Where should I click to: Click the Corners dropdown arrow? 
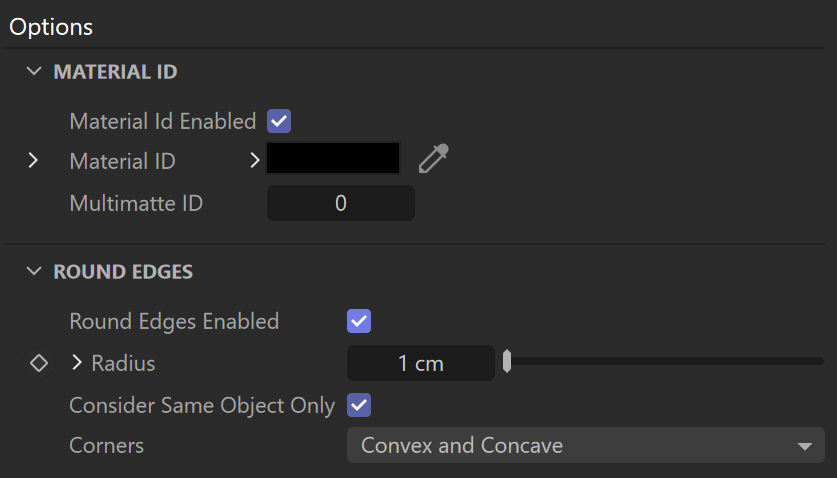click(x=804, y=446)
